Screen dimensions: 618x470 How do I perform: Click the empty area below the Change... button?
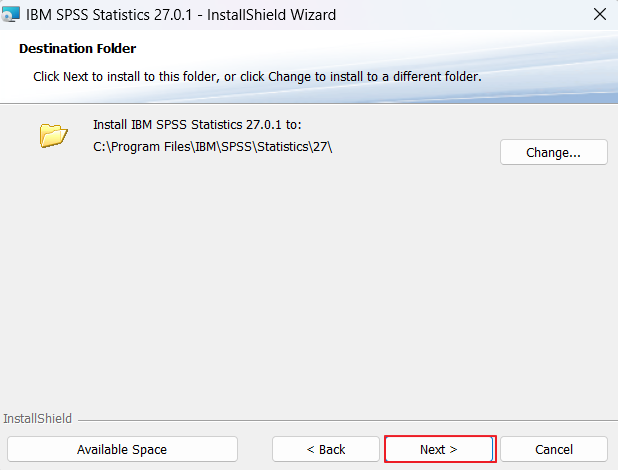tap(553, 220)
